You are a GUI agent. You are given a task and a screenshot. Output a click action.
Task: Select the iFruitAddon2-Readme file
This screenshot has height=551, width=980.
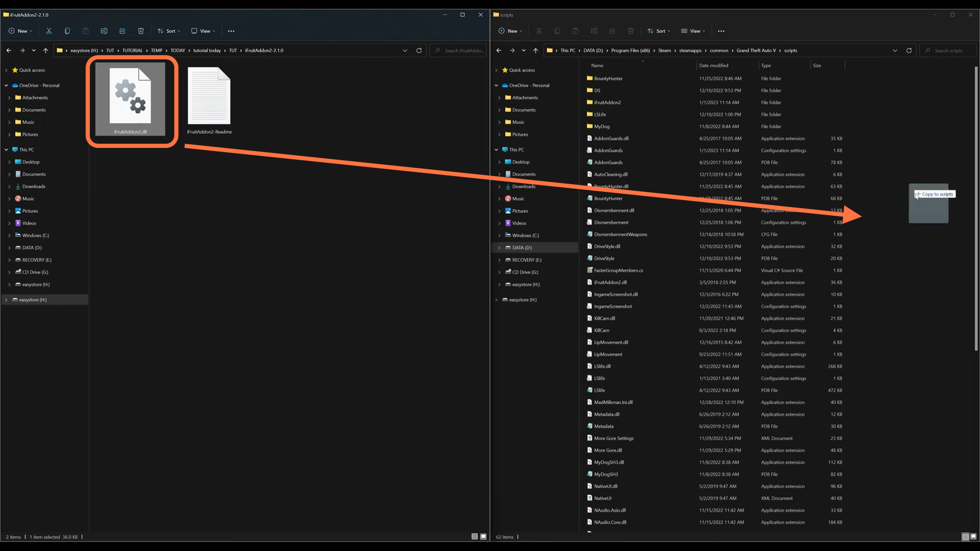209,101
